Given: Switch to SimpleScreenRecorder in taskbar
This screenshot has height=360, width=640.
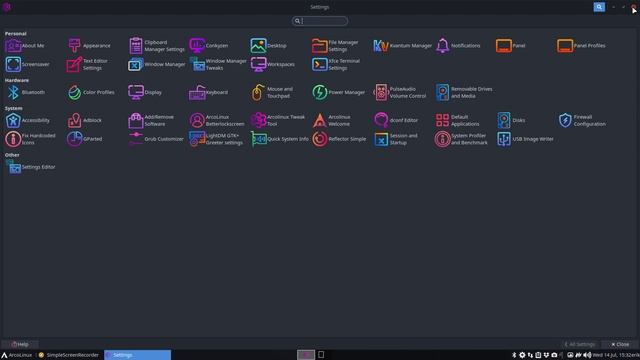Looking at the screenshot, I should (69, 355).
